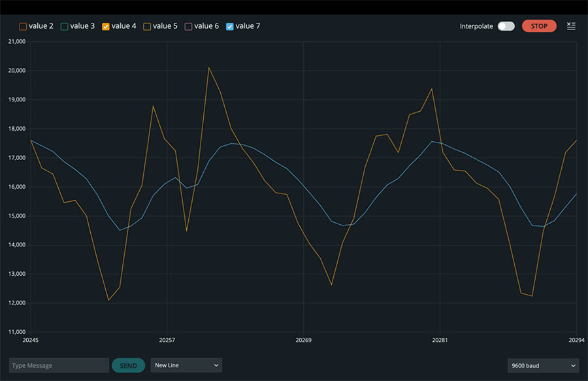Click the 20257 x-axis tick label
Screen dimensions: 588x381
point(167,340)
